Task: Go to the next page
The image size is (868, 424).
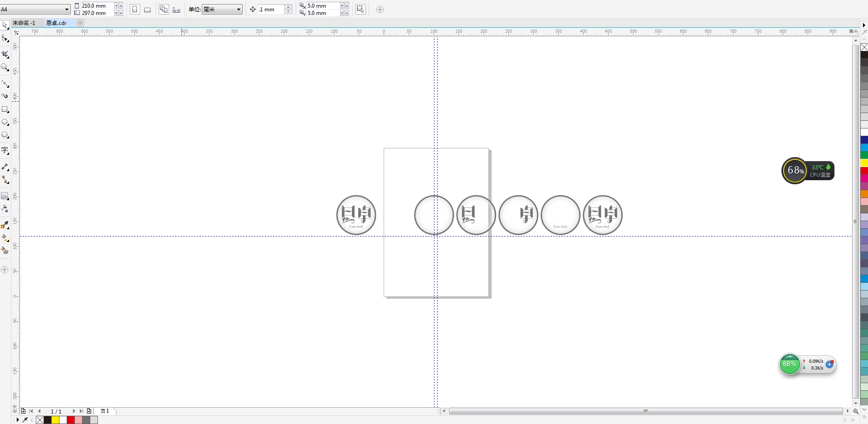Action: coord(73,411)
